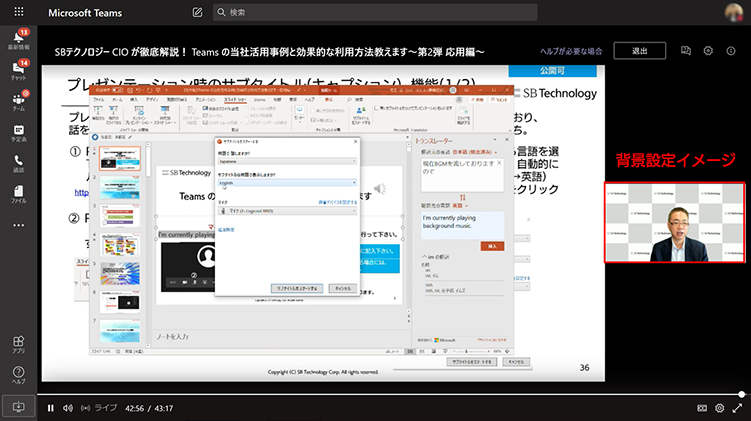Click the speaker audio icon on slide
Screen dimensions: 751x421
pos(379,189)
